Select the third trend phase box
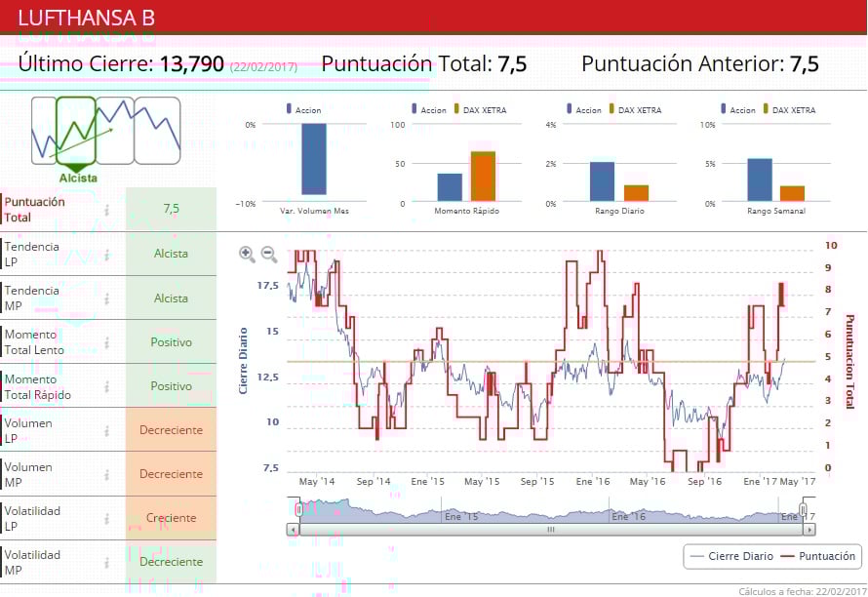 coord(115,130)
